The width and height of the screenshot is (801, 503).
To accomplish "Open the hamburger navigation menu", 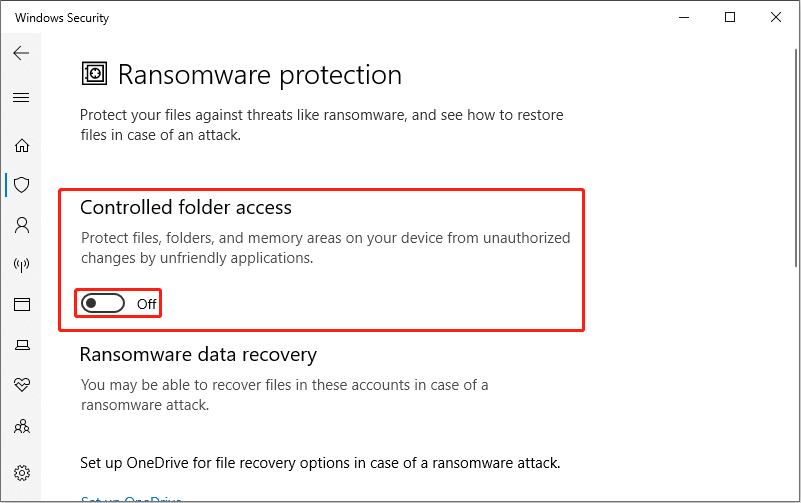I will click(21, 97).
